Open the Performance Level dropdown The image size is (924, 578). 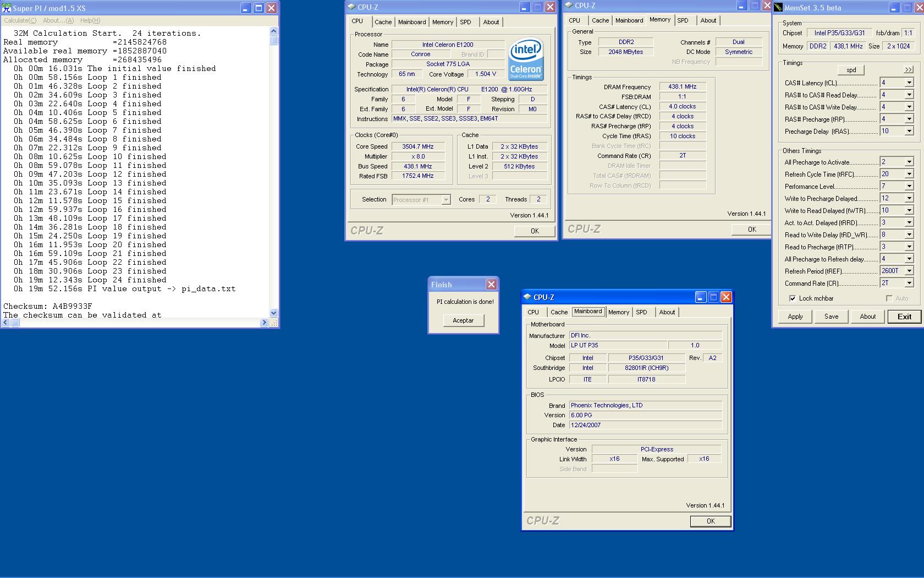click(x=909, y=186)
